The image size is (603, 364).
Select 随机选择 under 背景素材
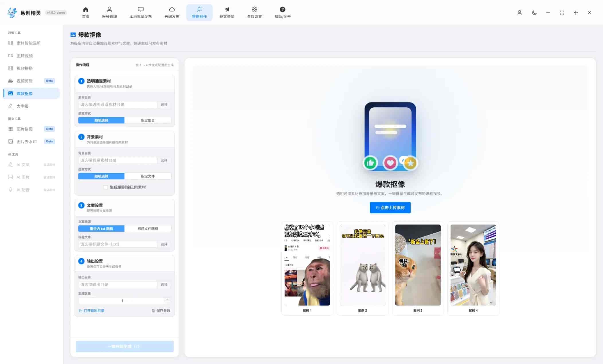pyautogui.click(x=101, y=176)
